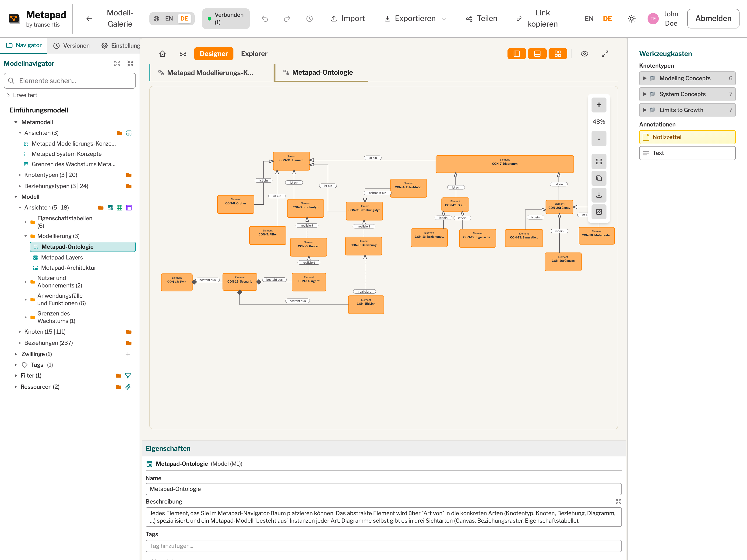This screenshot has width=747, height=560.
Task: Click the Teilen share button
Action: tap(482, 19)
